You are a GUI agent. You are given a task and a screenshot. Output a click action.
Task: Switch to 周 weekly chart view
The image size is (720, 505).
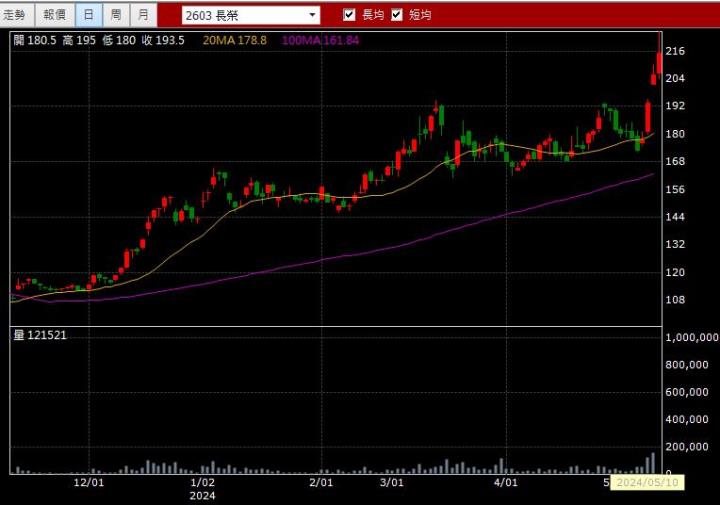[117, 15]
